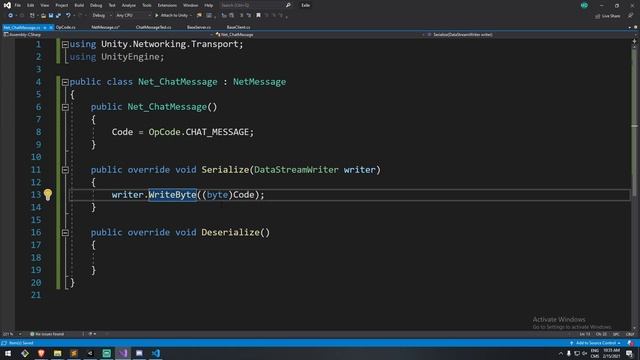Image resolution: width=640 pixels, height=360 pixels.
Task: Open the Assembly-CSharp project dropdown
Action: tap(107, 35)
